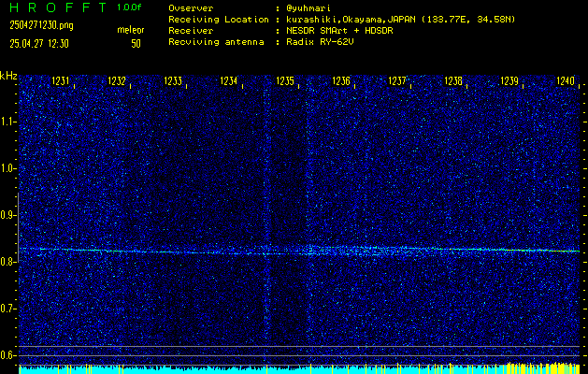Click the Receiving Location label
Image resolution: width=588 pixels, height=374 pixels.
click(219, 20)
